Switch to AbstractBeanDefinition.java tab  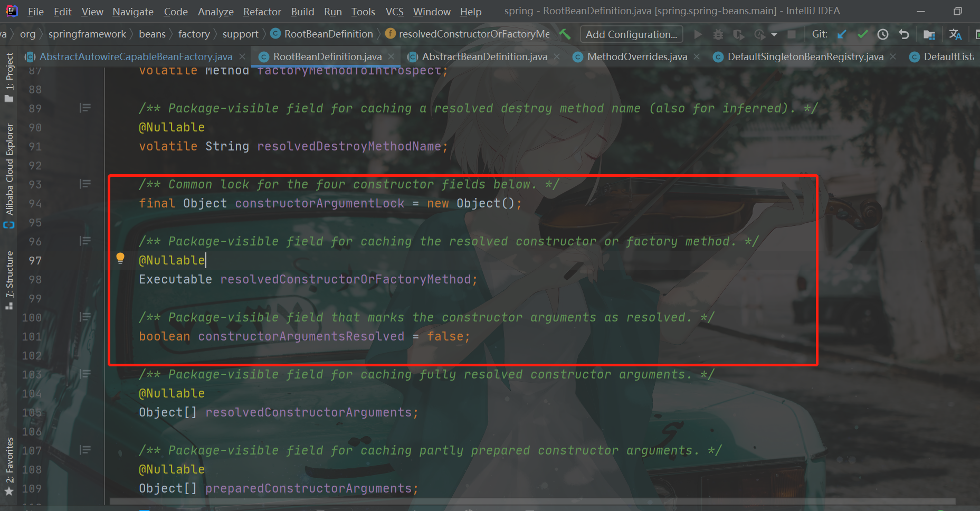tap(484, 56)
